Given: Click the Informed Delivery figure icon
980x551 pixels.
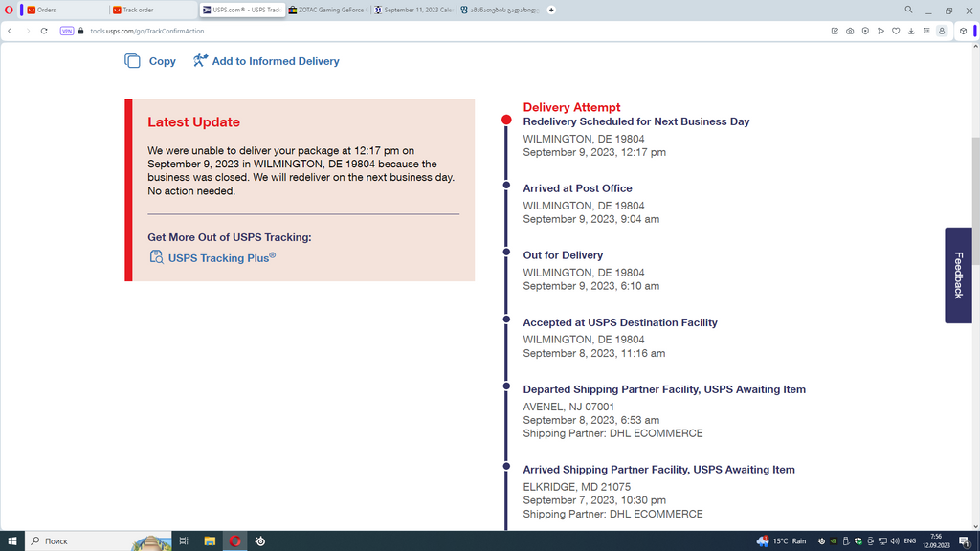Looking at the screenshot, I should point(200,60).
